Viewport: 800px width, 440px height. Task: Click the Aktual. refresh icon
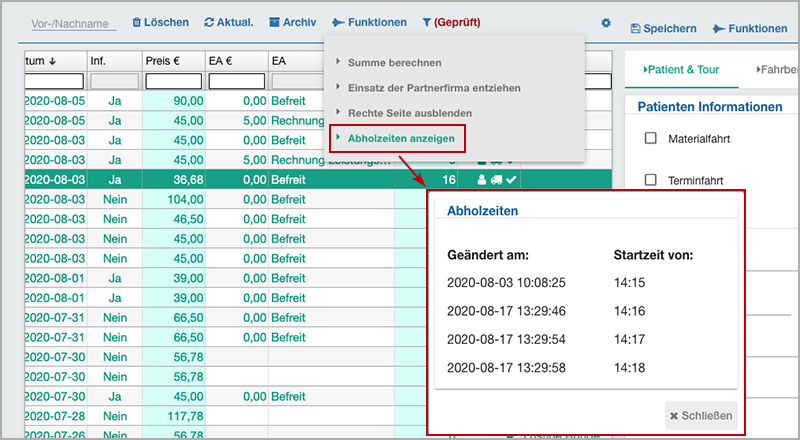pos(208,22)
